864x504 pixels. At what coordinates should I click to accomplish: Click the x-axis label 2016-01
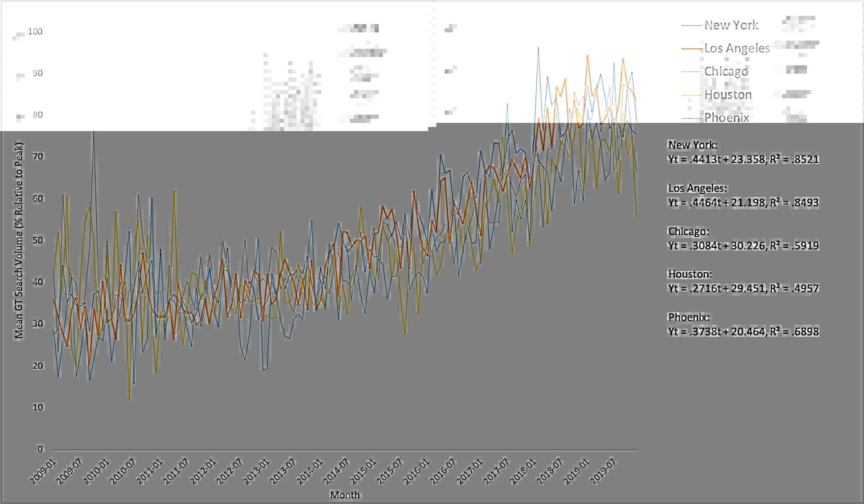(x=416, y=471)
